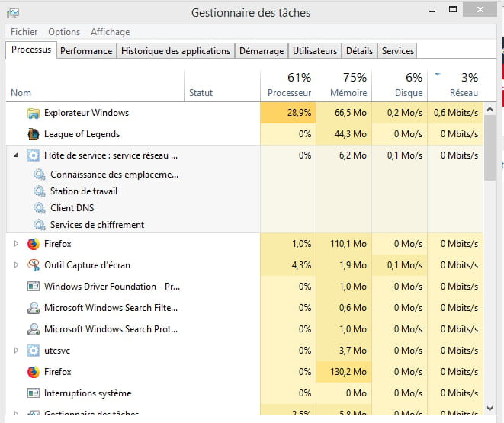The width and height of the screenshot is (504, 423).
Task: Click the League of Legends icon
Action: click(x=34, y=134)
